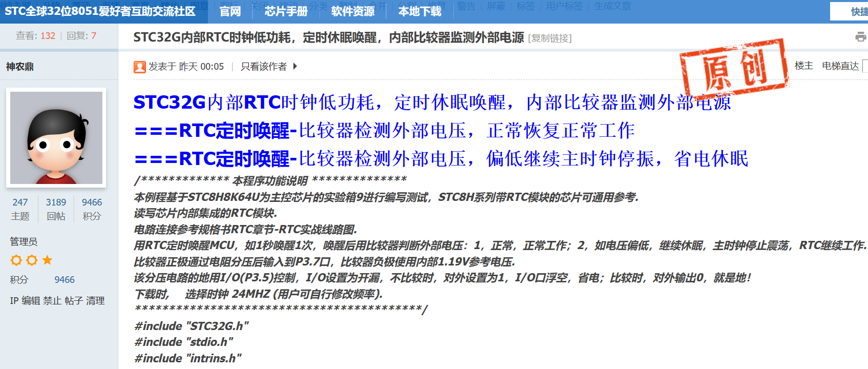Click the line 下载时, 选择时钟 24MHZ
The image size is (868, 369).
(259, 294)
